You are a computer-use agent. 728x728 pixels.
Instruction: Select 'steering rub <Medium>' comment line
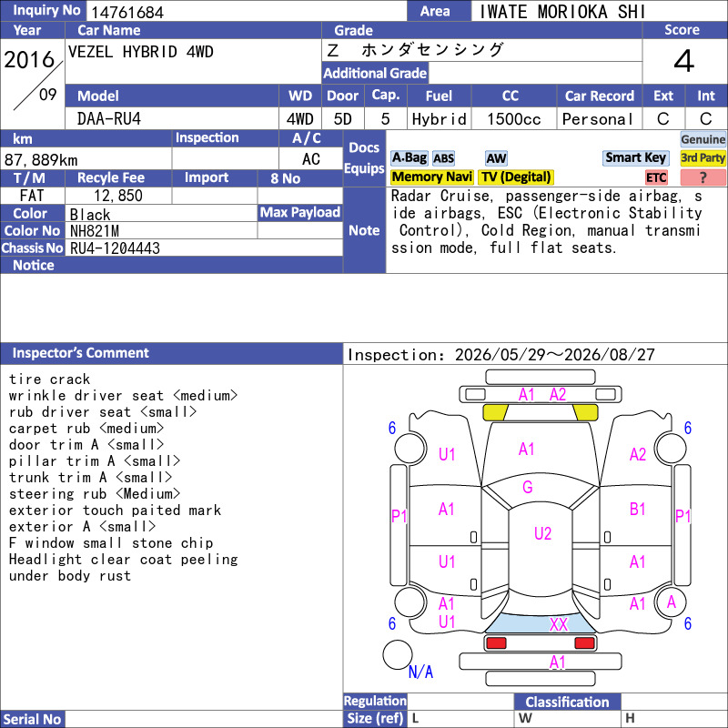[95, 493]
